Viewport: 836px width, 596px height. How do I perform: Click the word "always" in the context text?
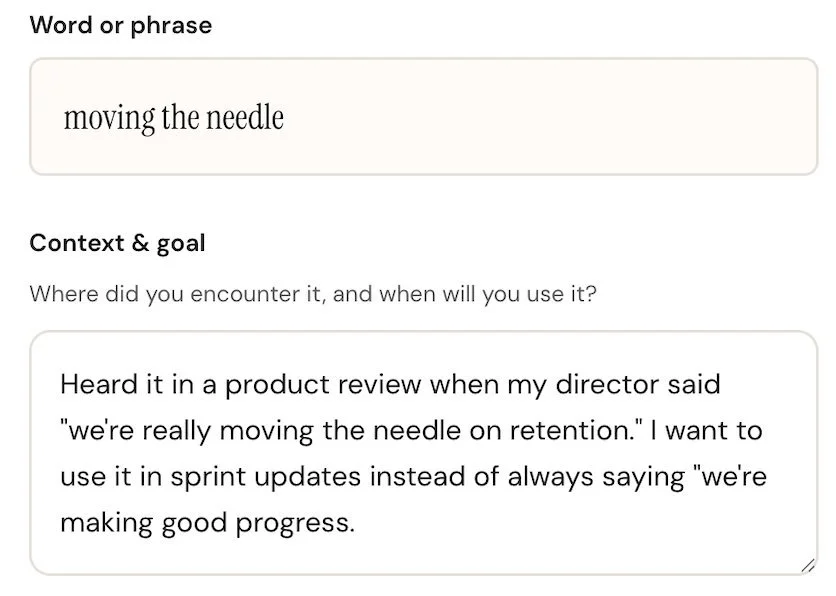point(557,477)
